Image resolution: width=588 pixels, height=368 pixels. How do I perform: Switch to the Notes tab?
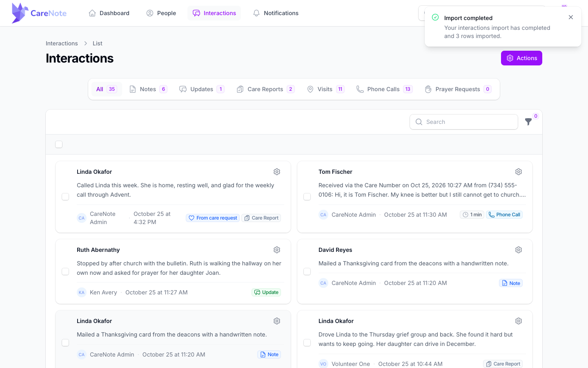pos(148,89)
